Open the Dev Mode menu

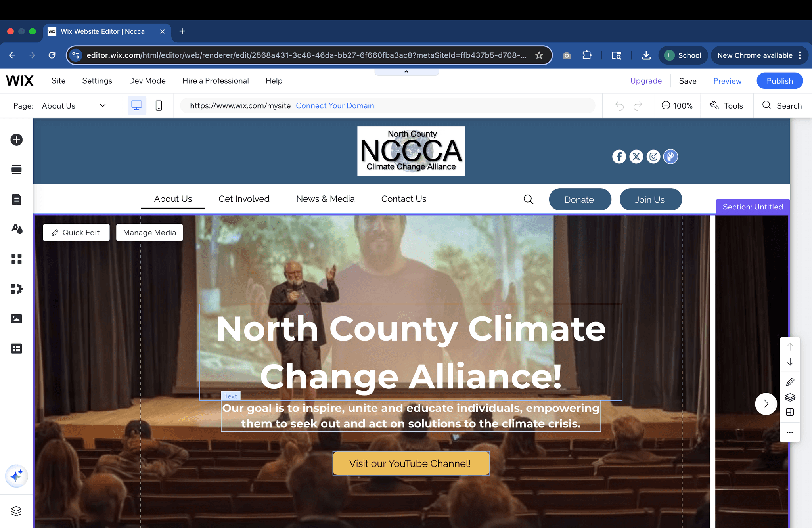[x=147, y=81]
